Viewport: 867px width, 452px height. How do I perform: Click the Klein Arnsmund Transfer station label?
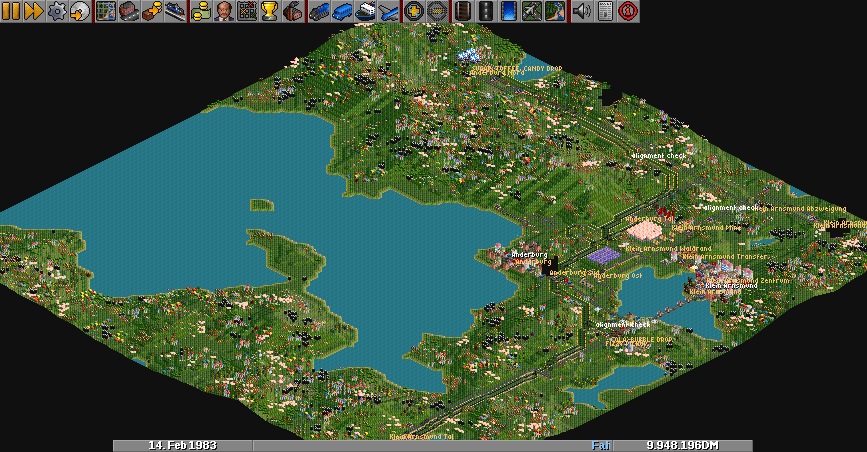click(x=724, y=257)
